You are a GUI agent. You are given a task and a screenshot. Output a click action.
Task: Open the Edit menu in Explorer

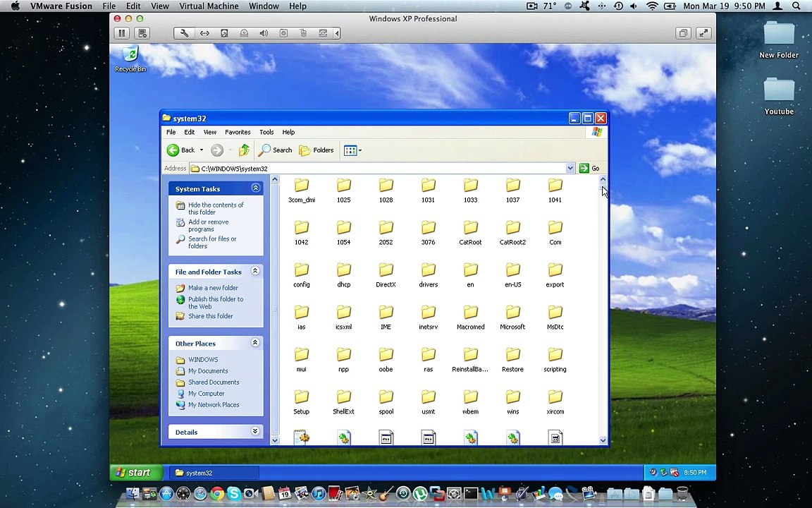(190, 132)
